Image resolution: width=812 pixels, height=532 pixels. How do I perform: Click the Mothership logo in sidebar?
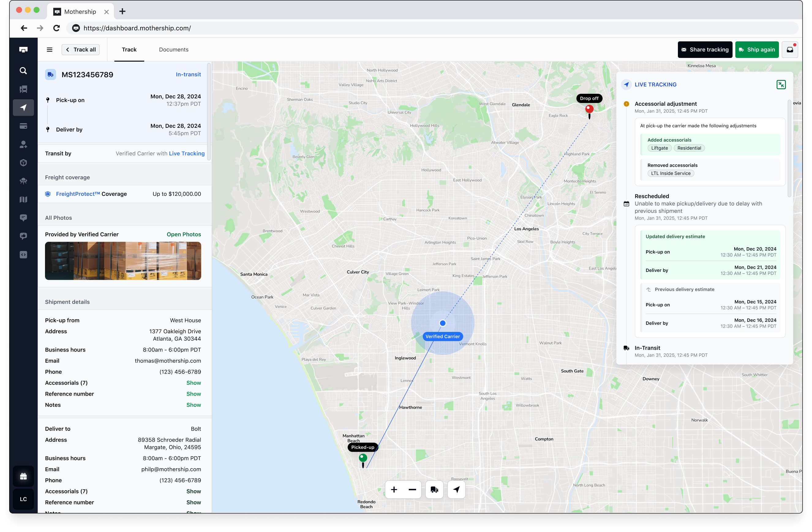pos(23,50)
